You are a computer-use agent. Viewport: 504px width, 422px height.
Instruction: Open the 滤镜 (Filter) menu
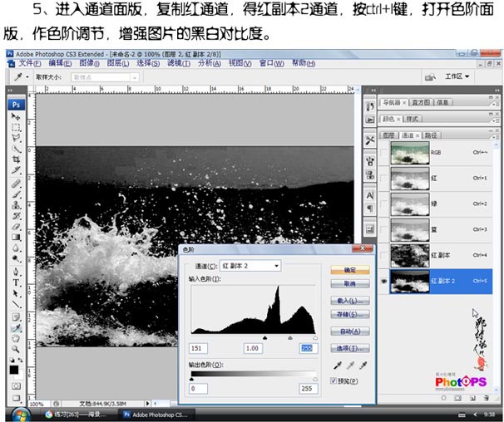[177, 63]
